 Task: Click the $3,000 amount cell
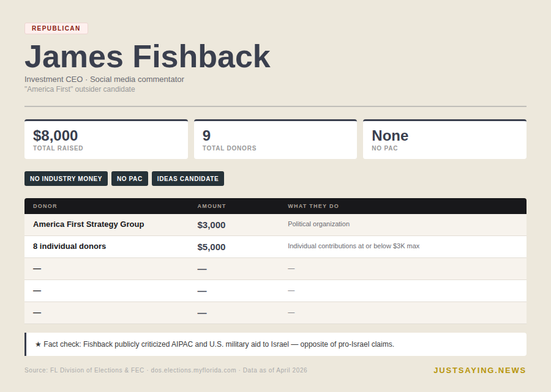211,225
